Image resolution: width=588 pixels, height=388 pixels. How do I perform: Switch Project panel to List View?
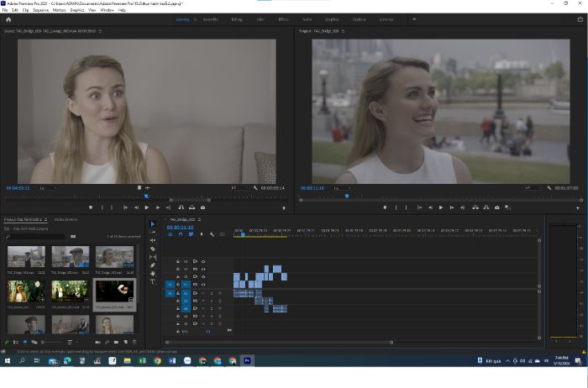(x=16, y=342)
